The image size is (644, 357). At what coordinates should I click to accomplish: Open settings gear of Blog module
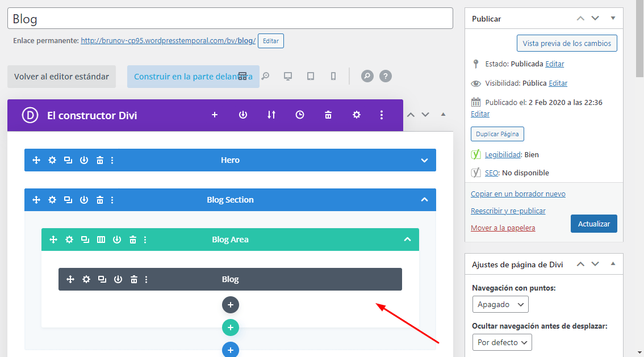pos(86,279)
